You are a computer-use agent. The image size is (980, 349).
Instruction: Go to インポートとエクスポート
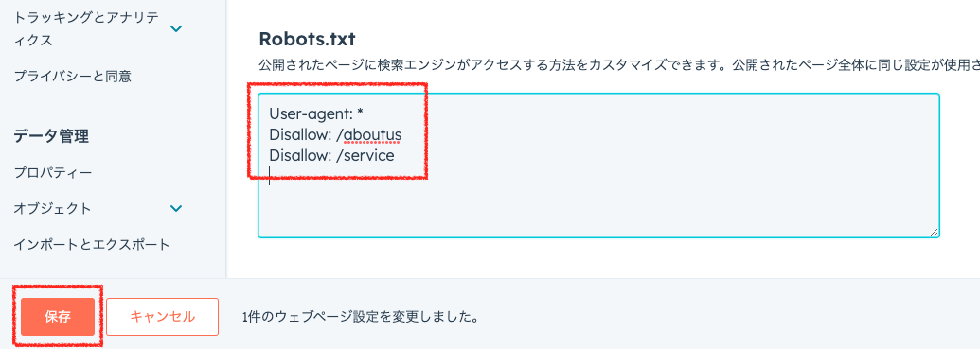click(92, 245)
